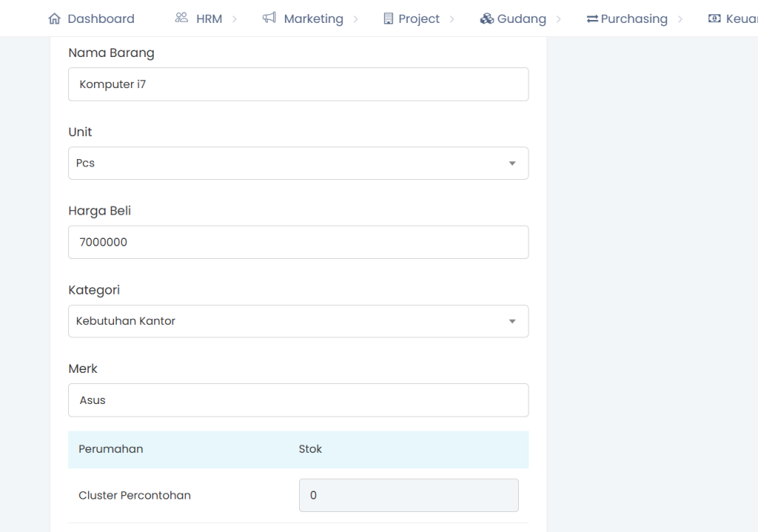Image resolution: width=758 pixels, height=532 pixels.
Task: Open the Unit dropdown showing Pcs
Action: (x=298, y=163)
